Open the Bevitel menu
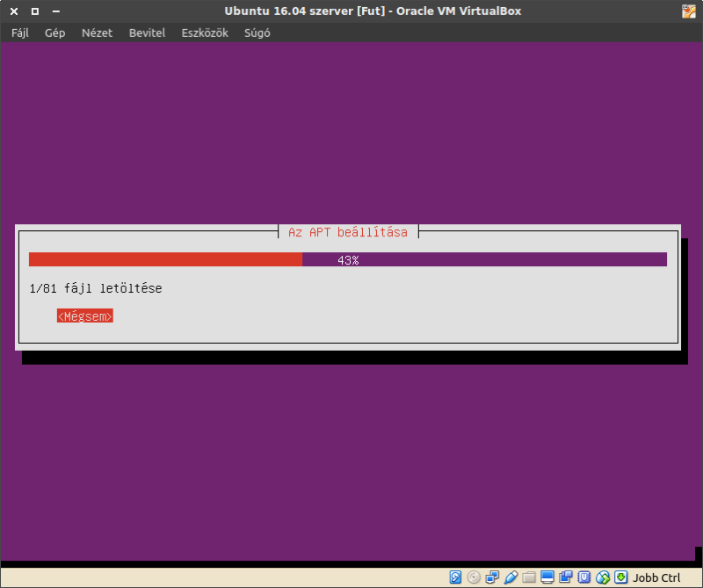 [147, 33]
